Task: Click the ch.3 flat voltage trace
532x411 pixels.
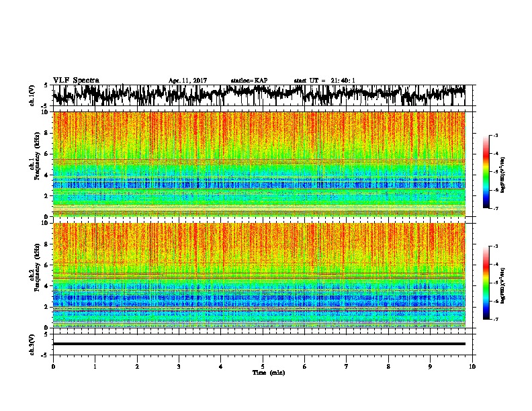Action: pyautogui.click(x=259, y=344)
